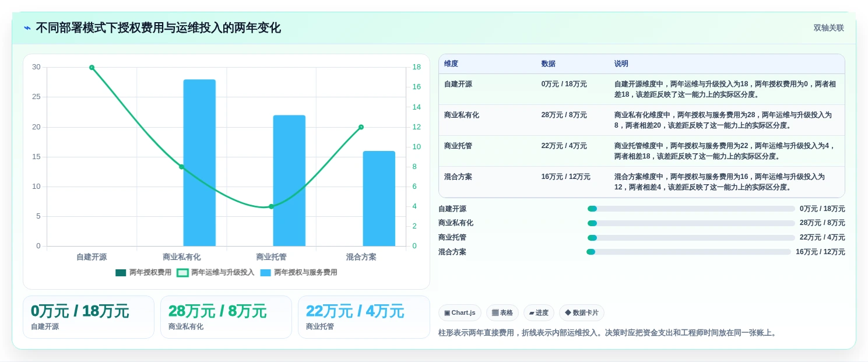Click the 商业私有化 progress bar
The width and height of the screenshot is (868, 362).
[x=691, y=223]
